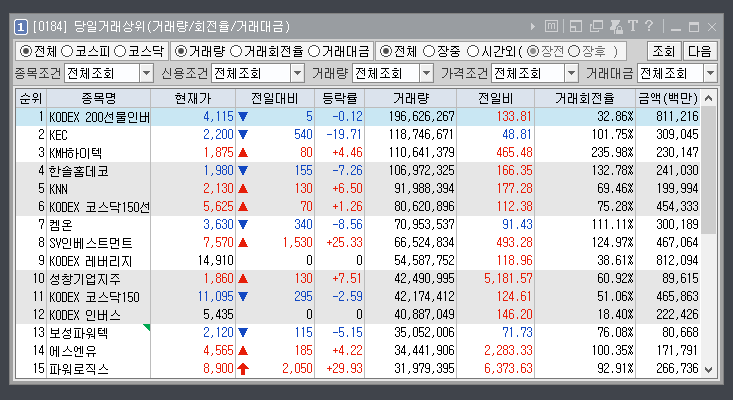
Task: Click the 812,094 amount cell
Action: point(677,260)
